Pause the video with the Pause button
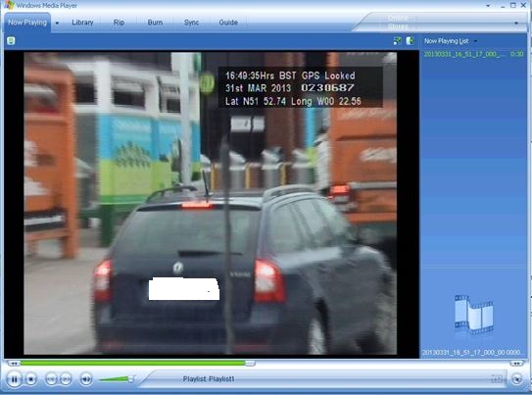Viewport: 532px width, 395px height. pos(14,379)
